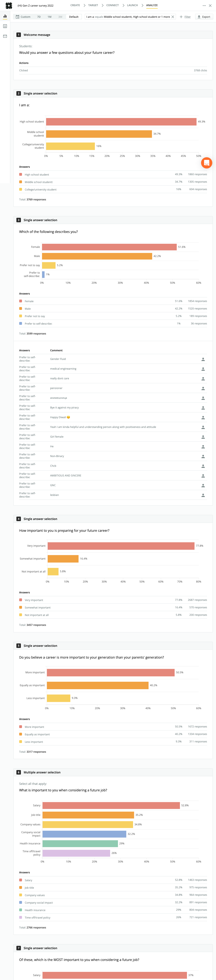Click the Survicate logo icon

(x=9, y=6)
